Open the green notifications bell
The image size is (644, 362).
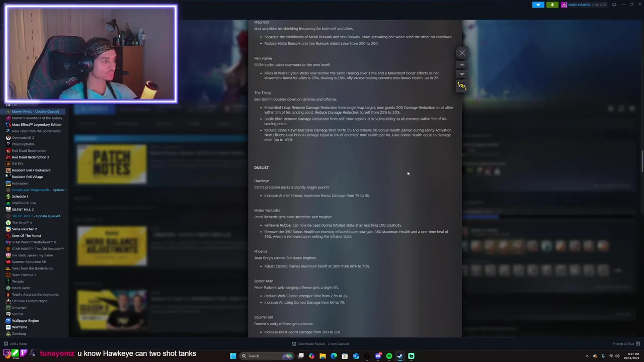pos(552,5)
